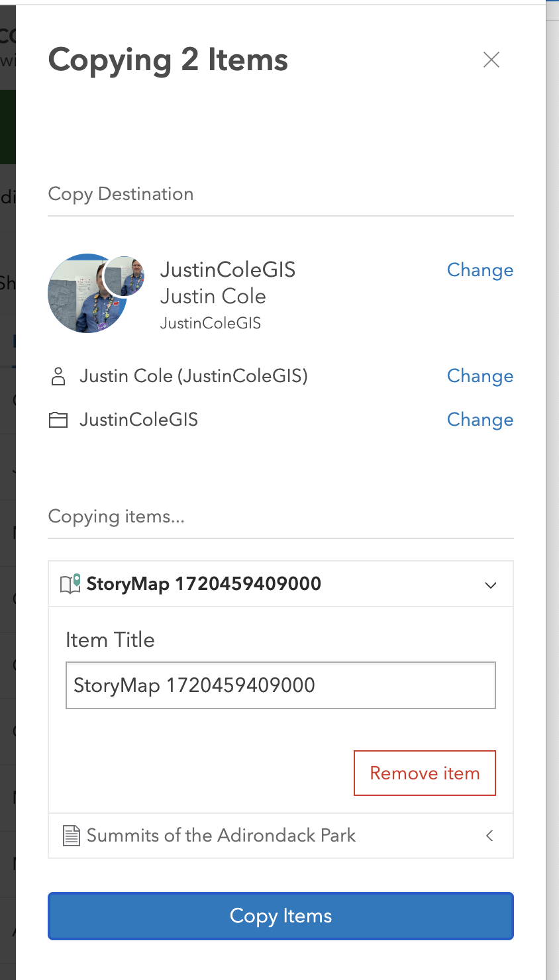
Task: Expand Summits of the Adirondack Park chevron
Action: tap(489, 836)
